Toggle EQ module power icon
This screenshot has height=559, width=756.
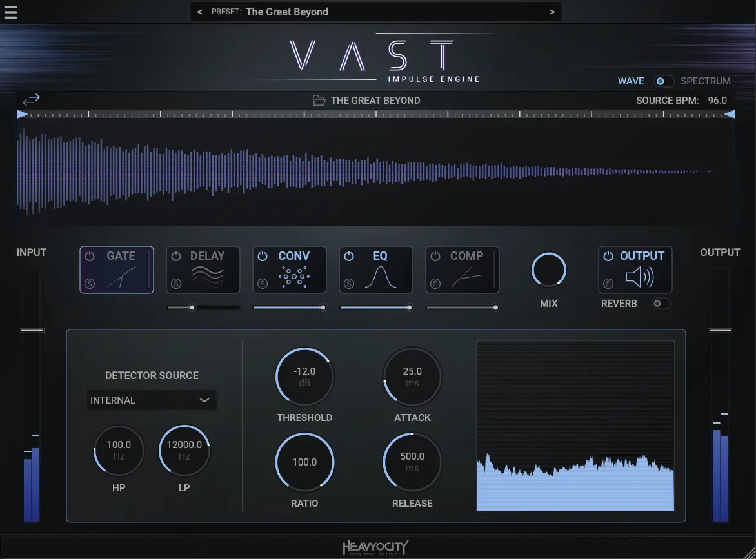click(348, 256)
